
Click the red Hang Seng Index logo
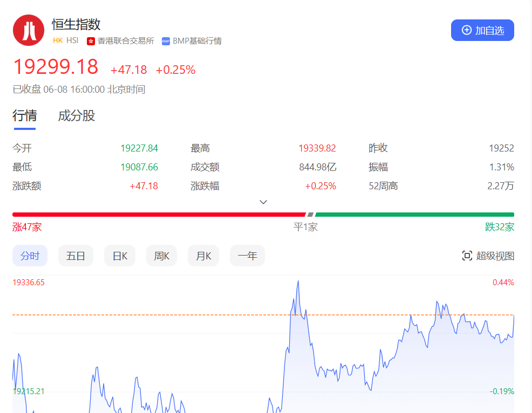29,30
